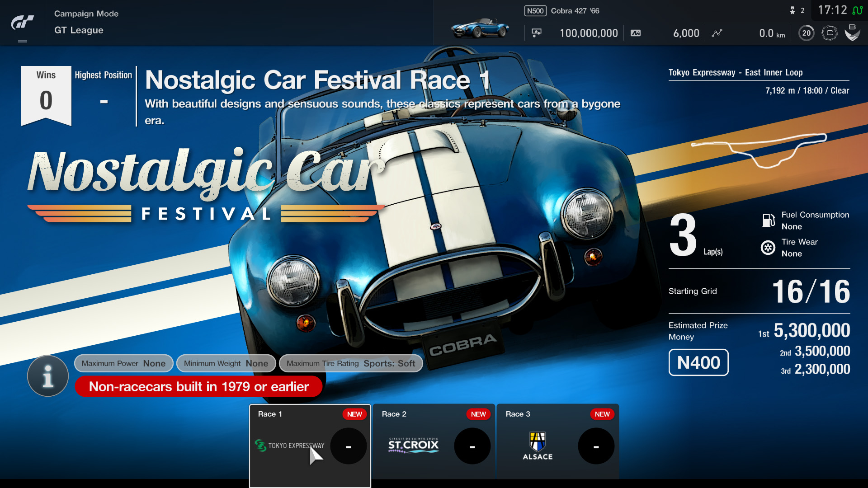The width and height of the screenshot is (868, 488).
Task: Click the mileage points icon
Action: [636, 33]
